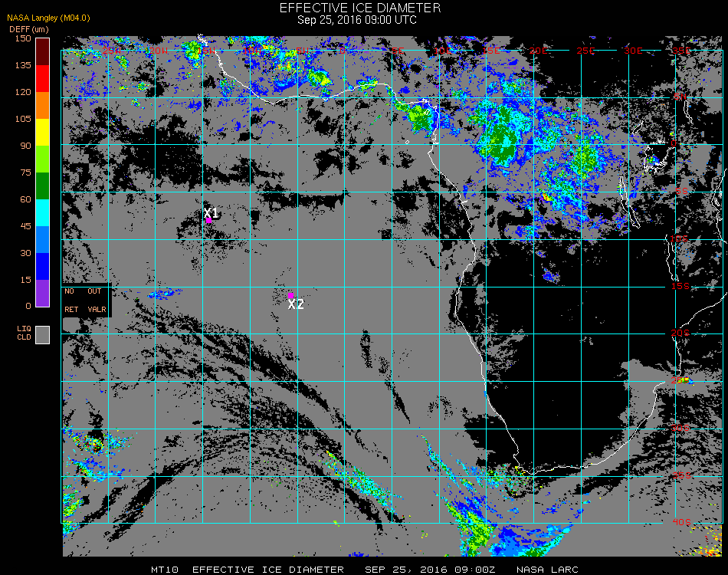Click the '90' colorbar value
The image size is (728, 575).
click(x=25, y=146)
